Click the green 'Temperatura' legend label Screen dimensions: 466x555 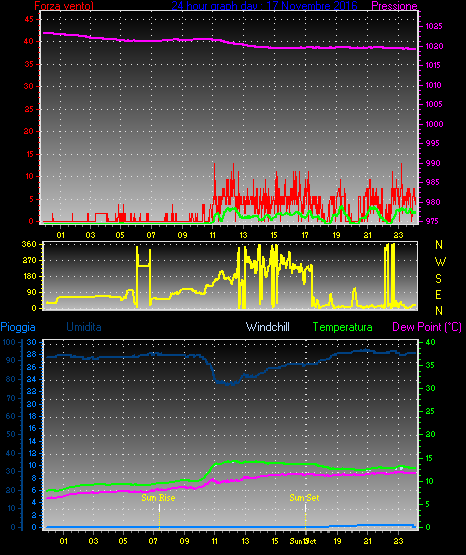coord(343,327)
